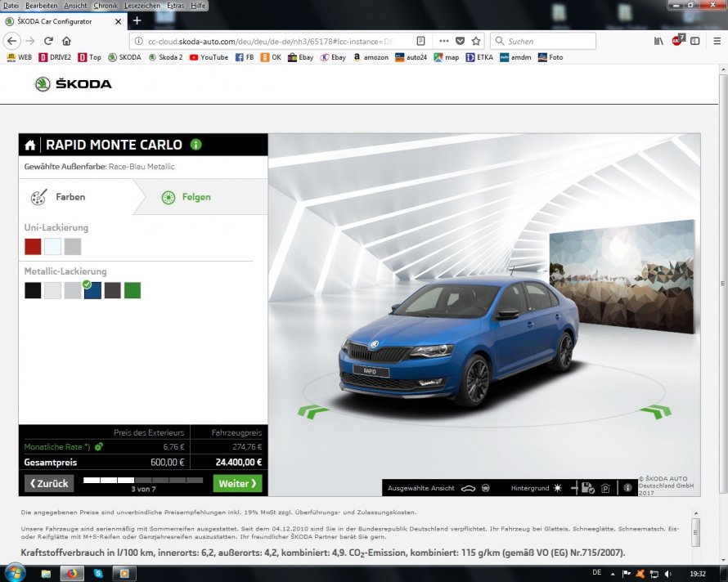Click the Zurück button
Screen dimensions: 728x582
pos(49,483)
